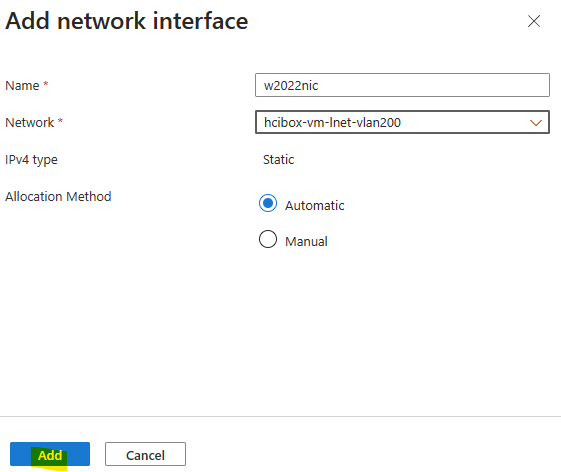Screen dimensions: 561x472
Task: Click the Allocation Method label
Action: coord(58,196)
